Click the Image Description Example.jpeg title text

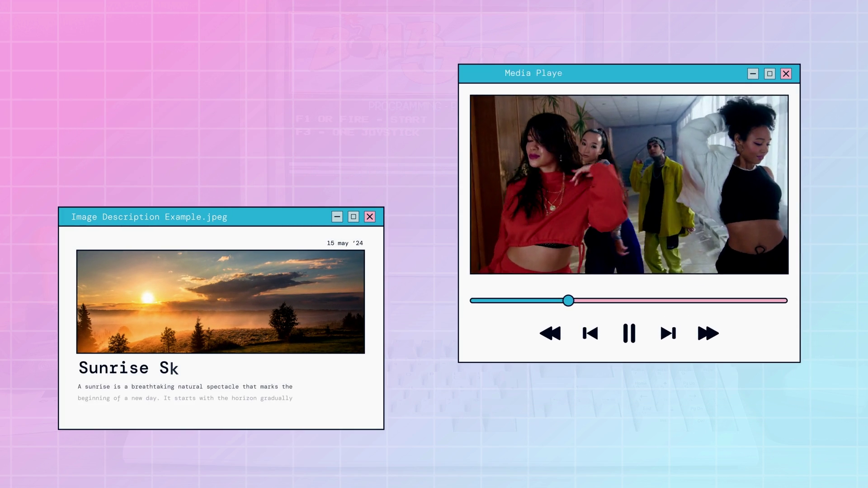coord(149,217)
